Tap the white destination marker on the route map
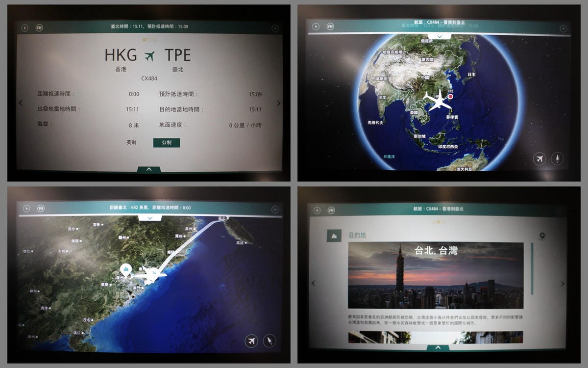Viewport: 588px width, 368px height. [126, 269]
